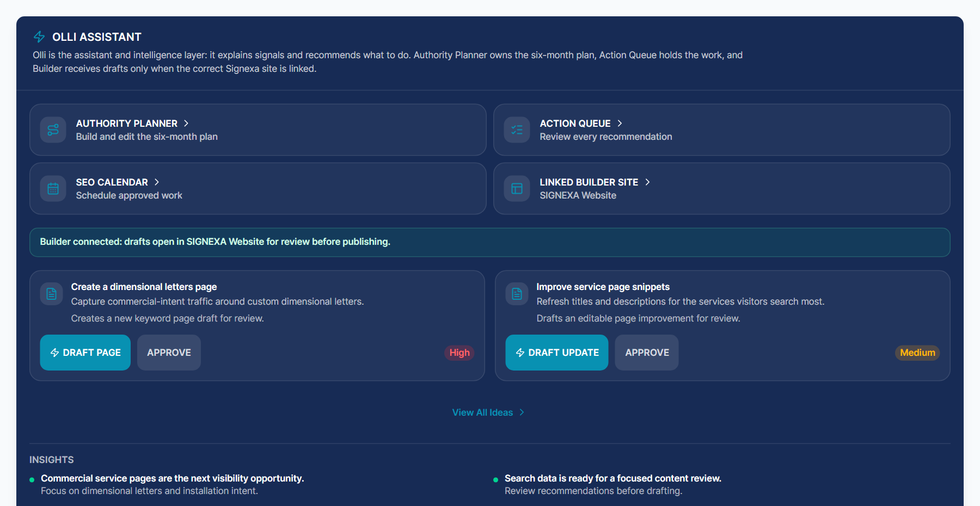Click the 'SIGNEXA Website' subtitle
Image resolution: width=980 pixels, height=506 pixels.
578,195
